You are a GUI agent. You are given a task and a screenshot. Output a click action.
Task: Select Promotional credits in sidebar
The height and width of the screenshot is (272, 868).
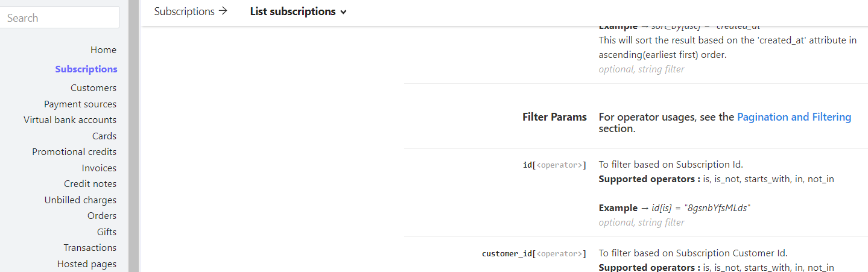pyautogui.click(x=74, y=152)
